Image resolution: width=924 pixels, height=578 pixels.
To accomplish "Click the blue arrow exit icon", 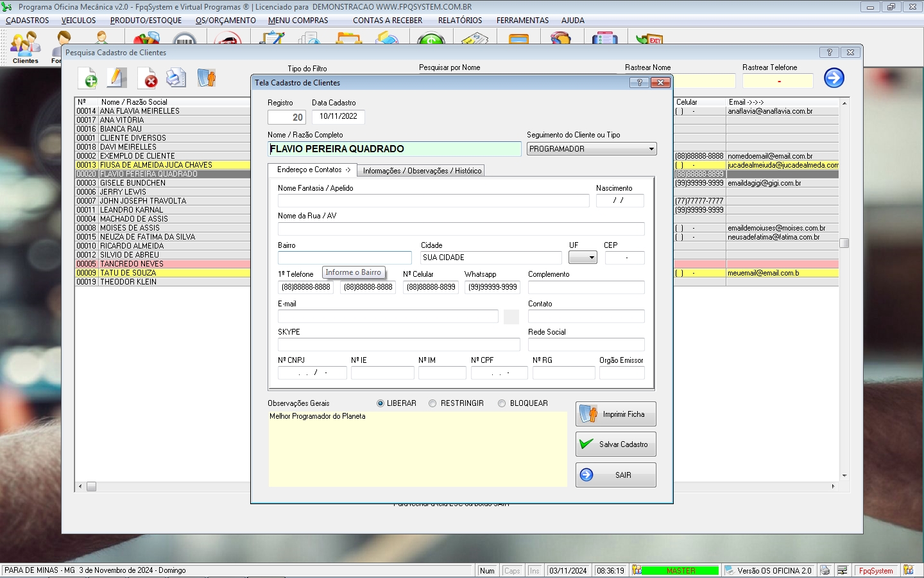I will point(834,78).
